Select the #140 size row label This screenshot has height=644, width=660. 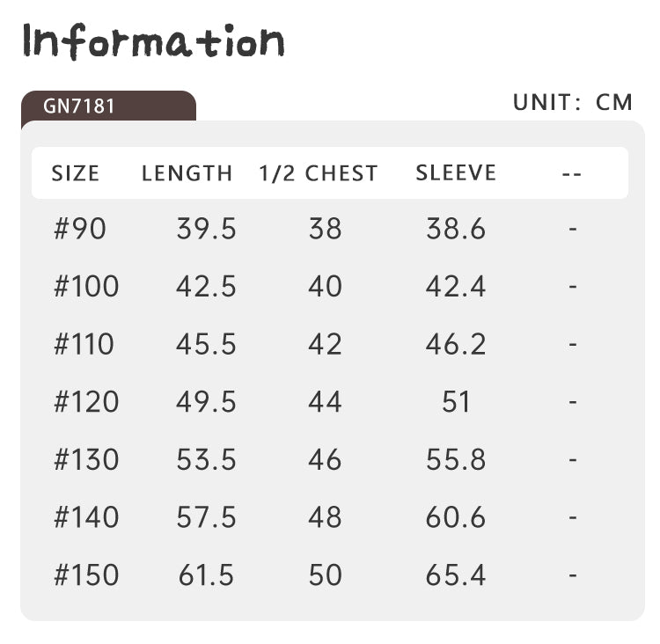86,517
